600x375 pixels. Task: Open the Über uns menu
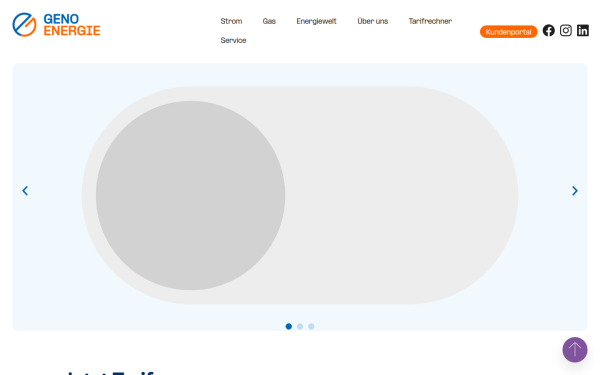pos(372,21)
